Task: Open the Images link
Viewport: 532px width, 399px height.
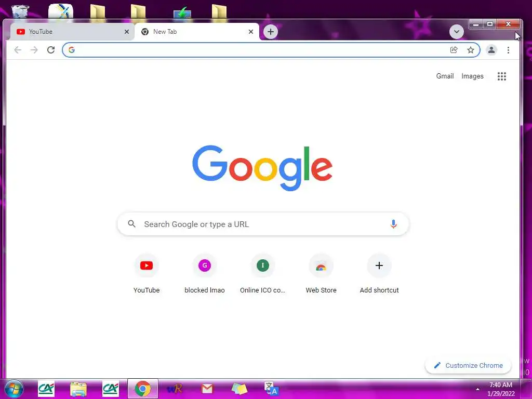Action: point(472,76)
